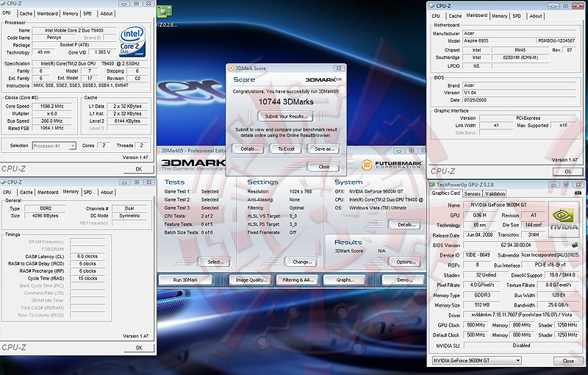Click the GPU-Z BIOS Version value 62.94.38.00.04
Screen dimensions: 588x375
click(516, 246)
